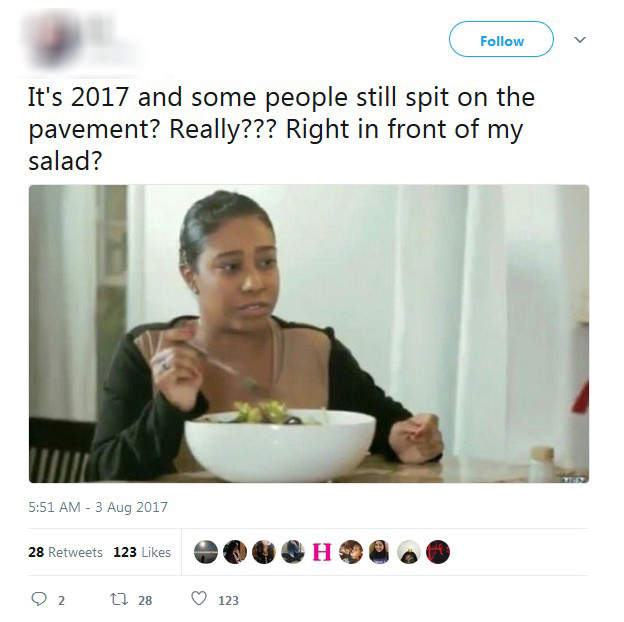Click the third liker's avatar
Image resolution: width=624 pixels, height=622 pixels.
[x=264, y=552]
